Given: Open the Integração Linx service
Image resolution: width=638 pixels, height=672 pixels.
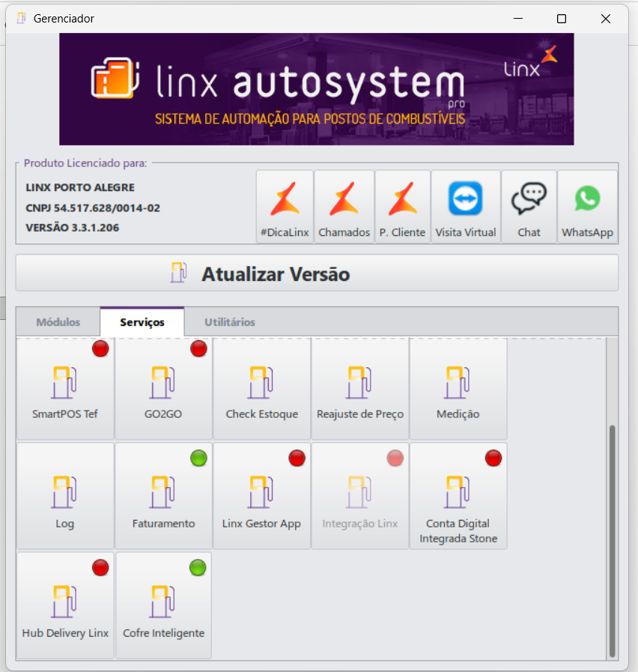Looking at the screenshot, I should click(360, 496).
